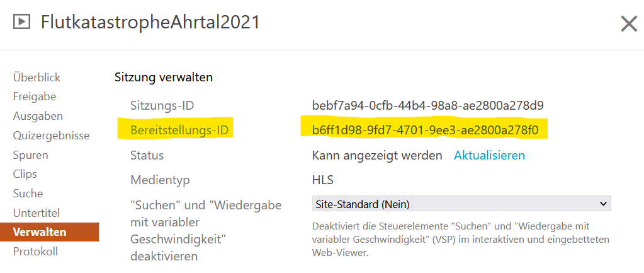Viewport: 644px width, 273px height.
Task: Open the Site-Standard (Nein) dropdown
Action: click(461, 204)
